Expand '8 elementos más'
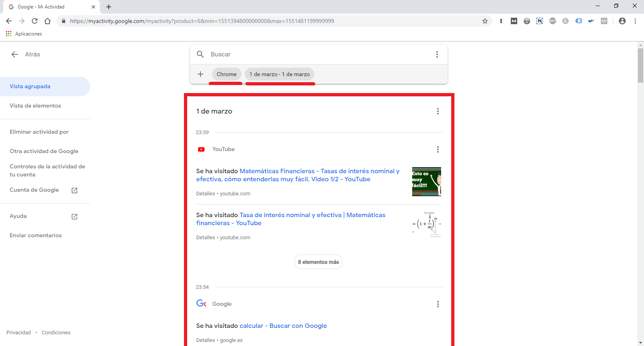The height and width of the screenshot is (346, 644). click(318, 262)
